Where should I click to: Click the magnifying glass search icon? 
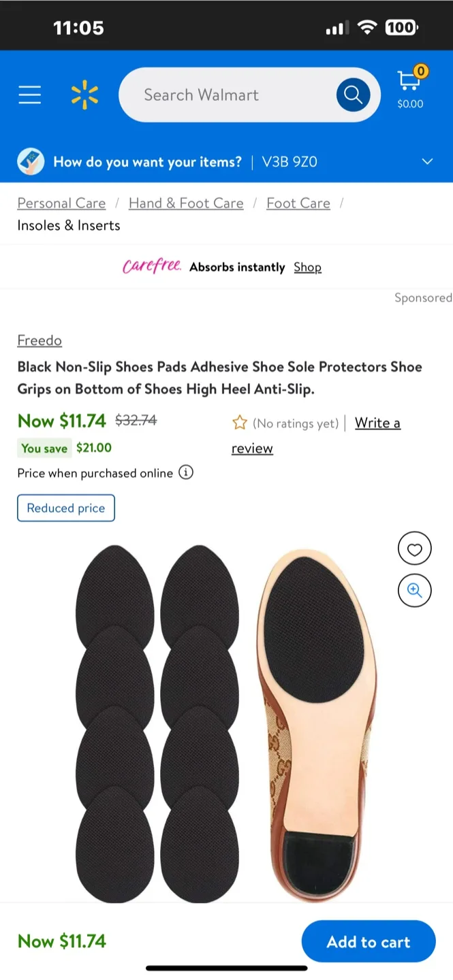(353, 95)
